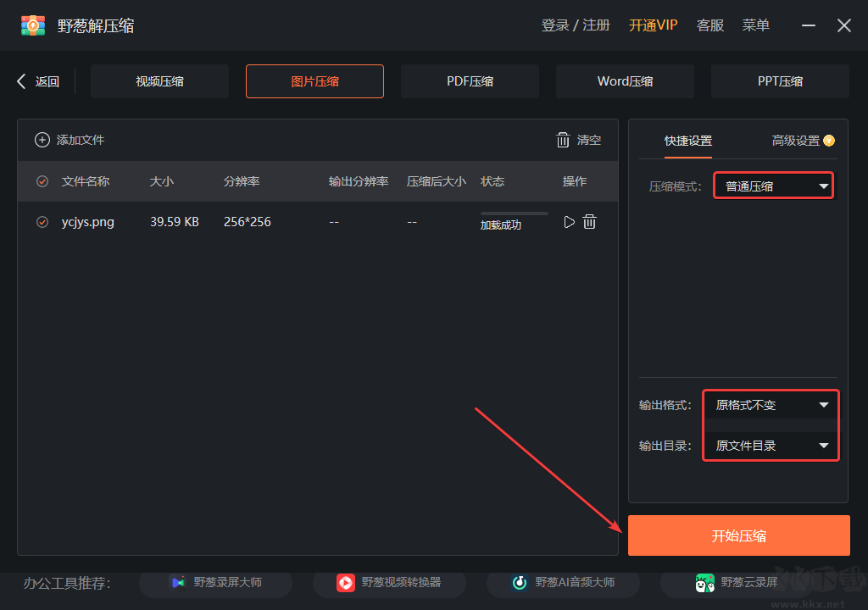The height and width of the screenshot is (610, 868).
Task: Switch to the PDF压缩 tab
Action: 470,80
